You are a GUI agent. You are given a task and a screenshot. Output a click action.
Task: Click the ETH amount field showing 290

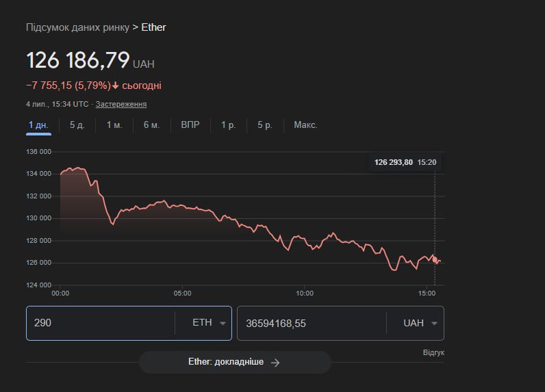coord(99,323)
